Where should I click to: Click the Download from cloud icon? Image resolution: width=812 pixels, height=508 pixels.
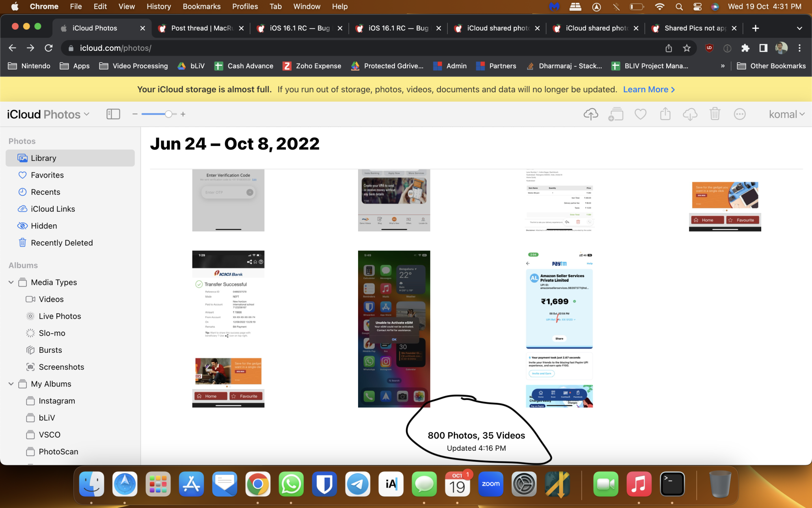click(690, 114)
